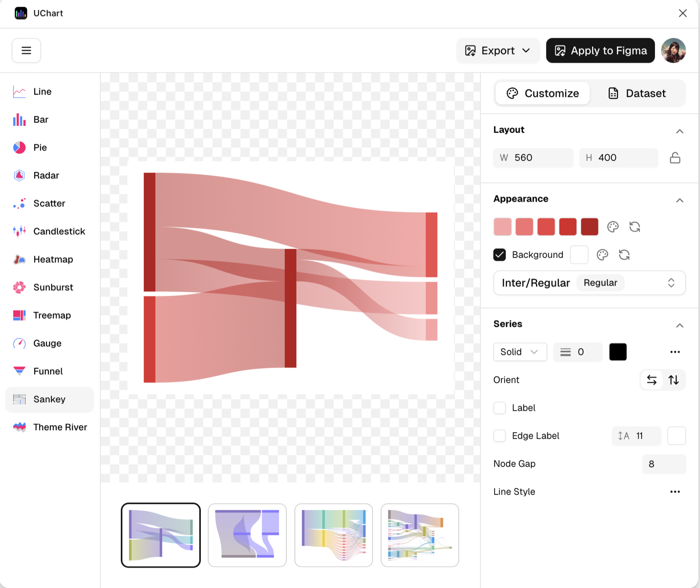Open the Solid line type dropdown
The height and width of the screenshot is (588, 700).
(x=520, y=352)
